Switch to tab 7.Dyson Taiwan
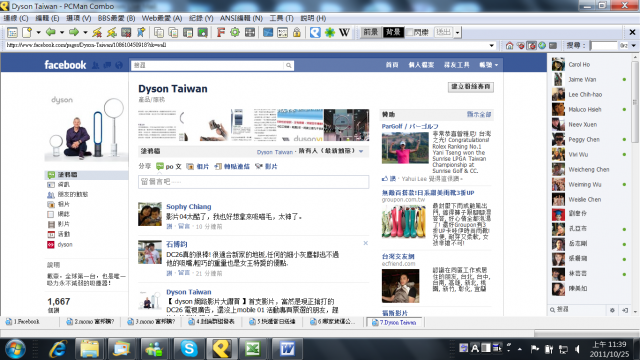Screen dimensions: 640x360 click(395, 322)
